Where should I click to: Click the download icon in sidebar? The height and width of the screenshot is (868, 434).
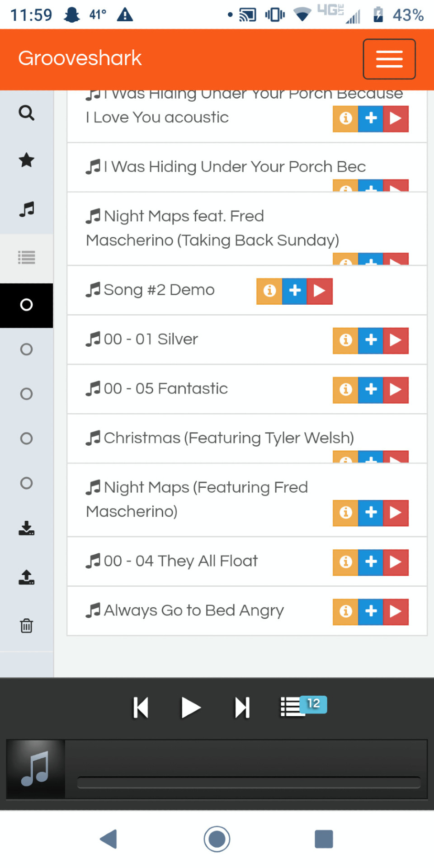(27, 528)
